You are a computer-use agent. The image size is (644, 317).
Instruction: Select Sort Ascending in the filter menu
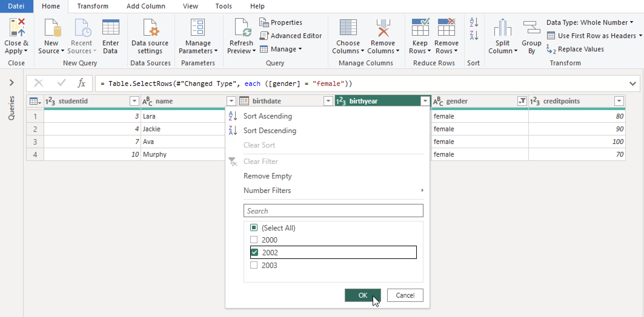tap(267, 116)
